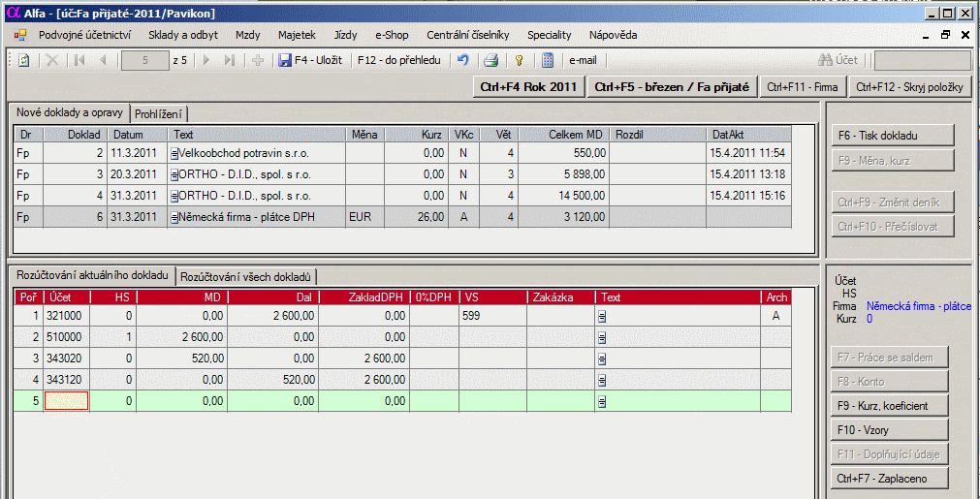Open note icon in ORTHO row dated 31.3.2011
This screenshot has height=499, width=980.
tap(174, 196)
